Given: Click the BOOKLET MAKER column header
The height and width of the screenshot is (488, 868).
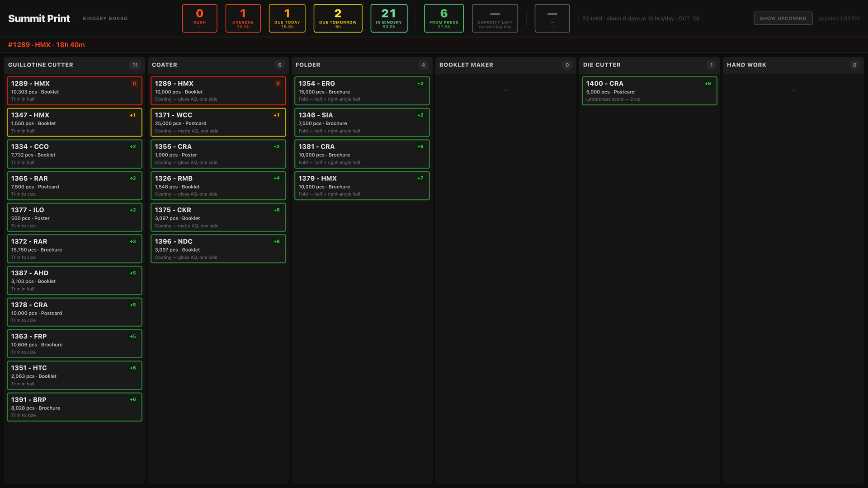Looking at the screenshot, I should click(x=506, y=65).
